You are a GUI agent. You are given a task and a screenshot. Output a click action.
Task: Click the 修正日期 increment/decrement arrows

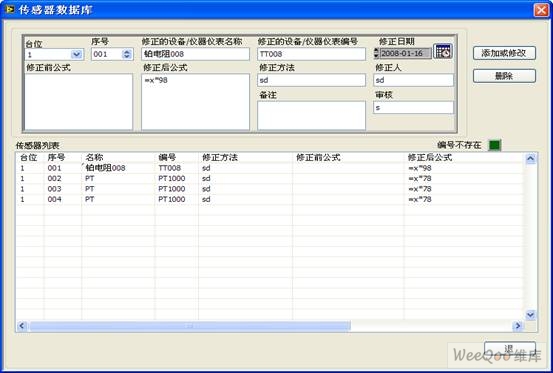(376, 53)
